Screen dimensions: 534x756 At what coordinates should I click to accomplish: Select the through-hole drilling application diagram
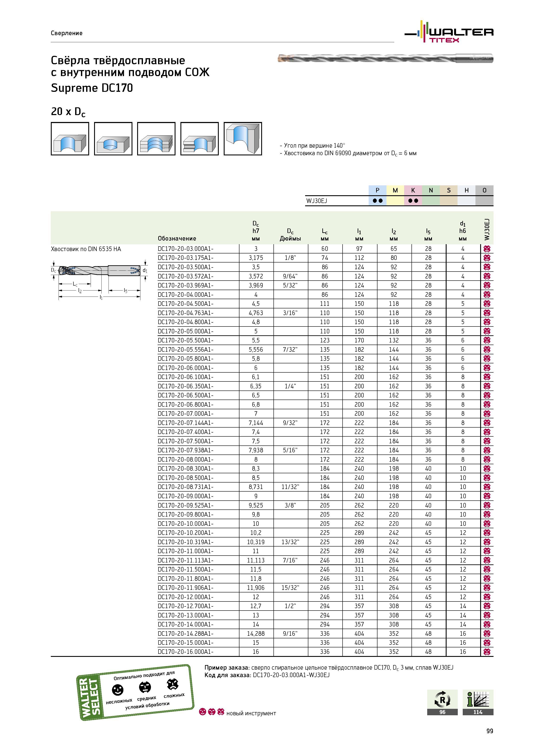[70, 139]
